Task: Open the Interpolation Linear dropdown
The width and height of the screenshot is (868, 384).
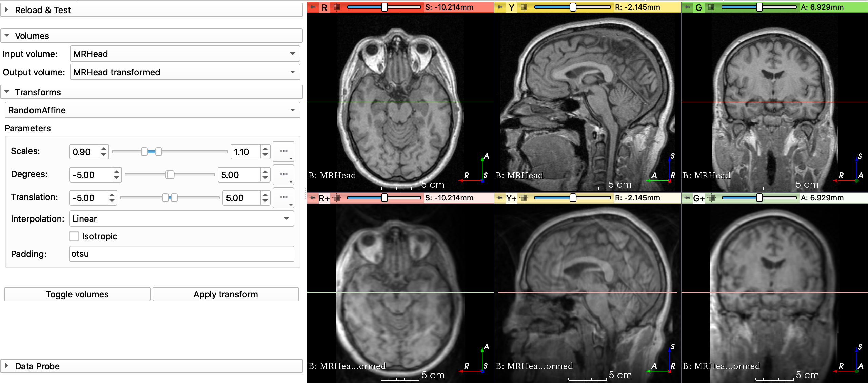Action: click(x=181, y=218)
